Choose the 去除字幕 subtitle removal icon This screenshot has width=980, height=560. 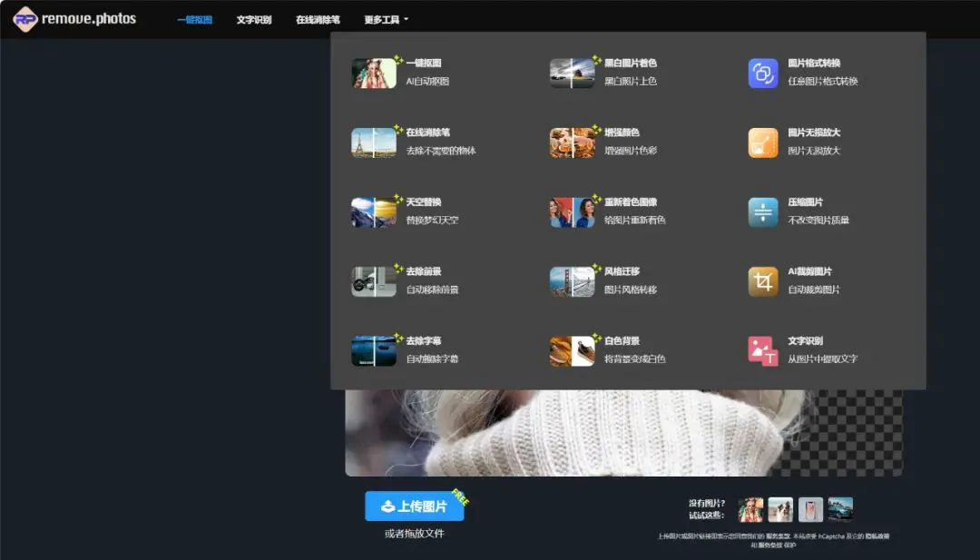coord(374,351)
